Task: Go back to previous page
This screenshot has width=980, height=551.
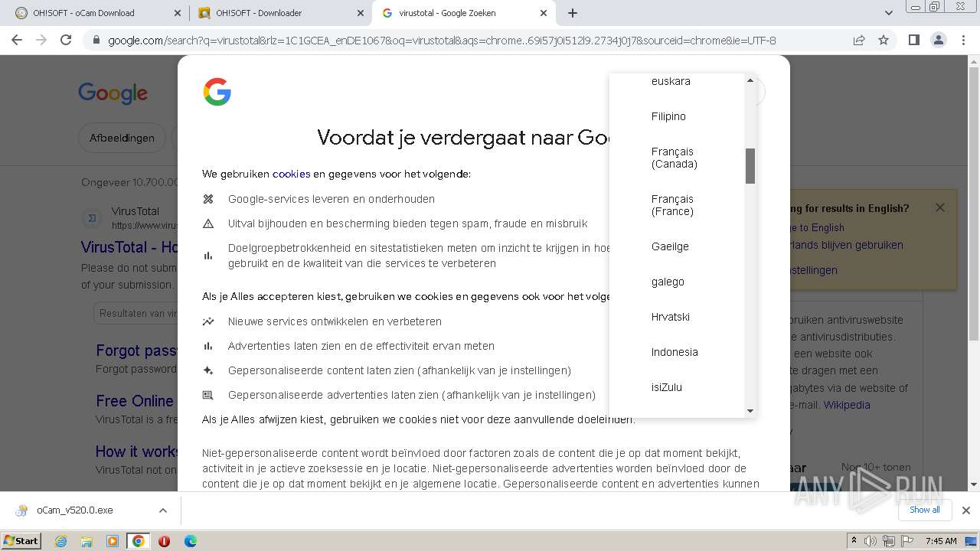Action: point(18,40)
